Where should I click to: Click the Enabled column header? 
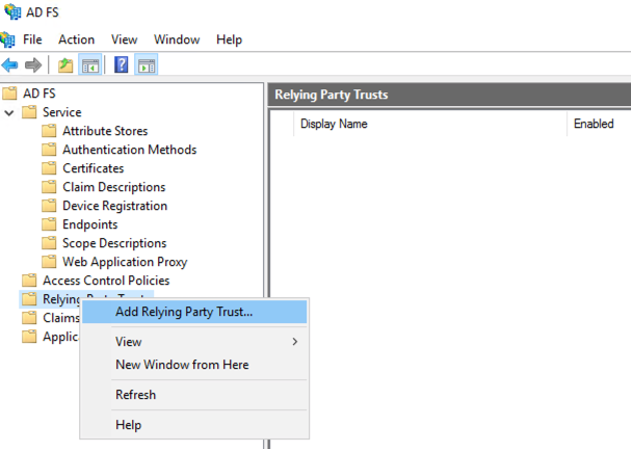593,124
